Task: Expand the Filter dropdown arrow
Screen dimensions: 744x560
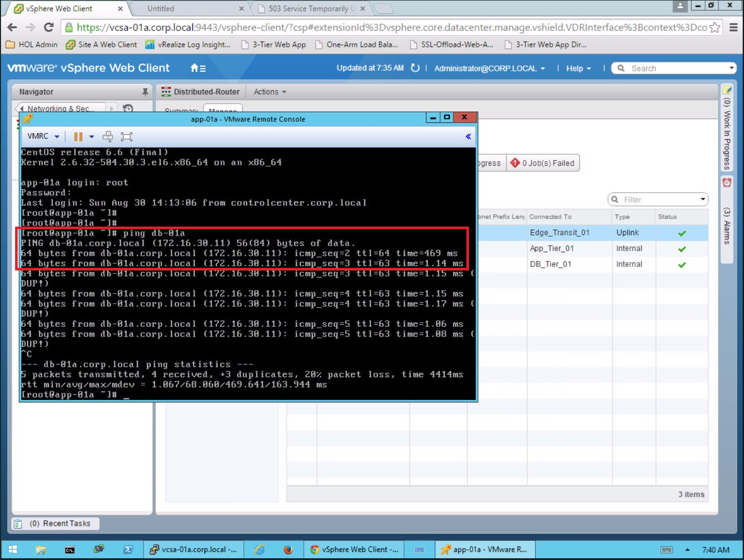Action: point(703,199)
